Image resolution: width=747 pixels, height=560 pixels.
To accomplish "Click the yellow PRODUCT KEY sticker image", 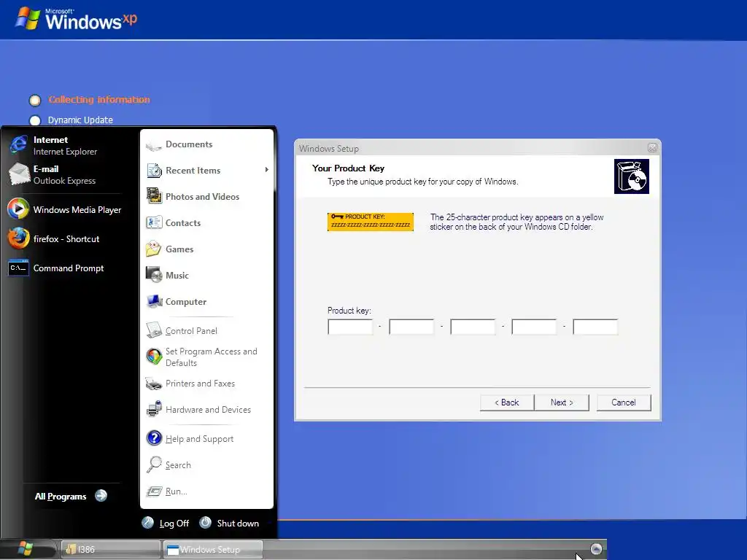I will pos(370,222).
